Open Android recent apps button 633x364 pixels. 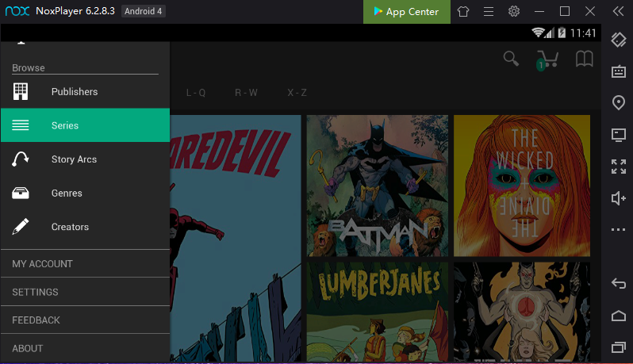[618, 347]
